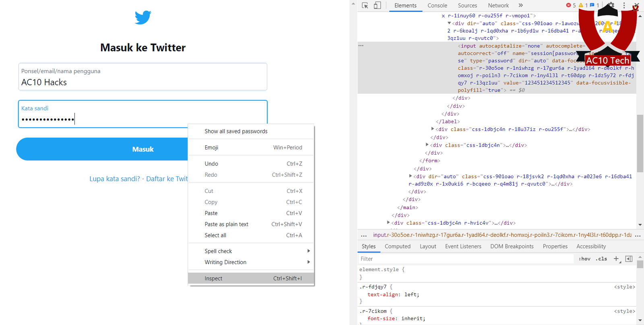The image size is (644, 325).
Task: Click the Styles pane scrollbar thumb
Action: 640,264
